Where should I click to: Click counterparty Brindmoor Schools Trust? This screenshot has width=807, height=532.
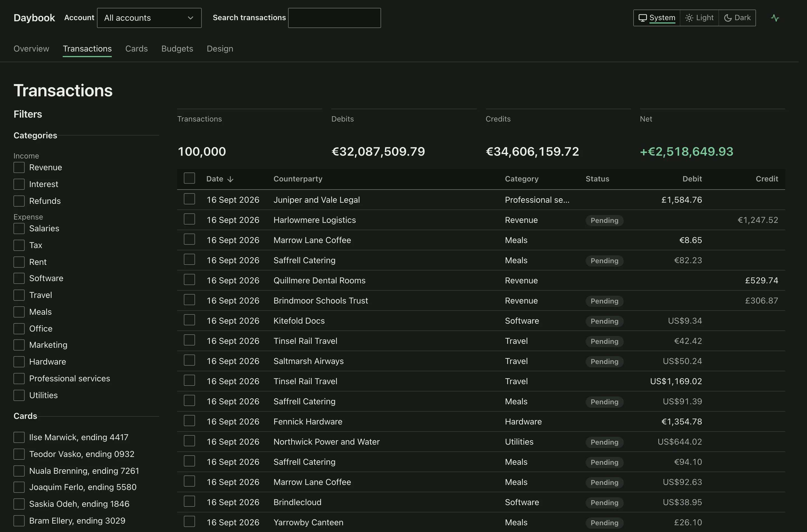(321, 301)
